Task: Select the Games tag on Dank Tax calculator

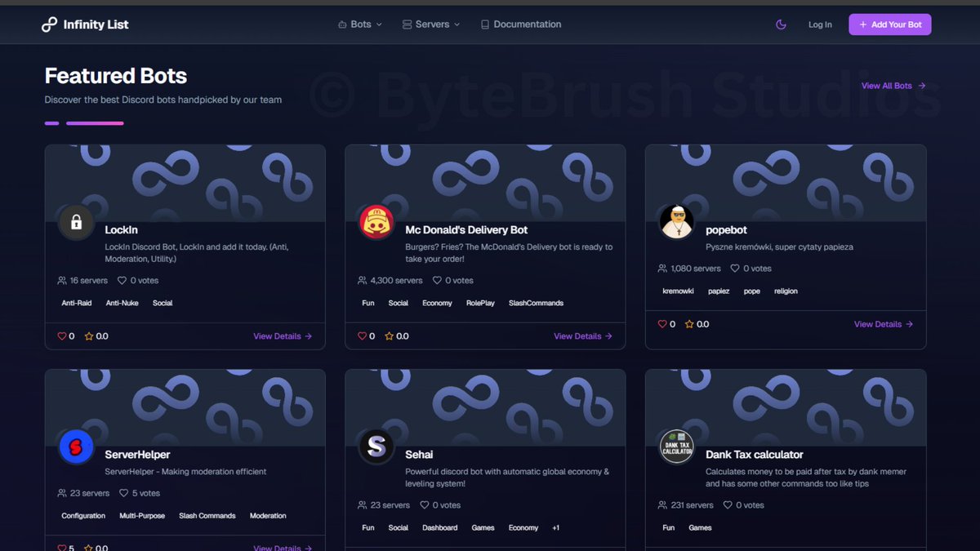Action: pos(700,528)
